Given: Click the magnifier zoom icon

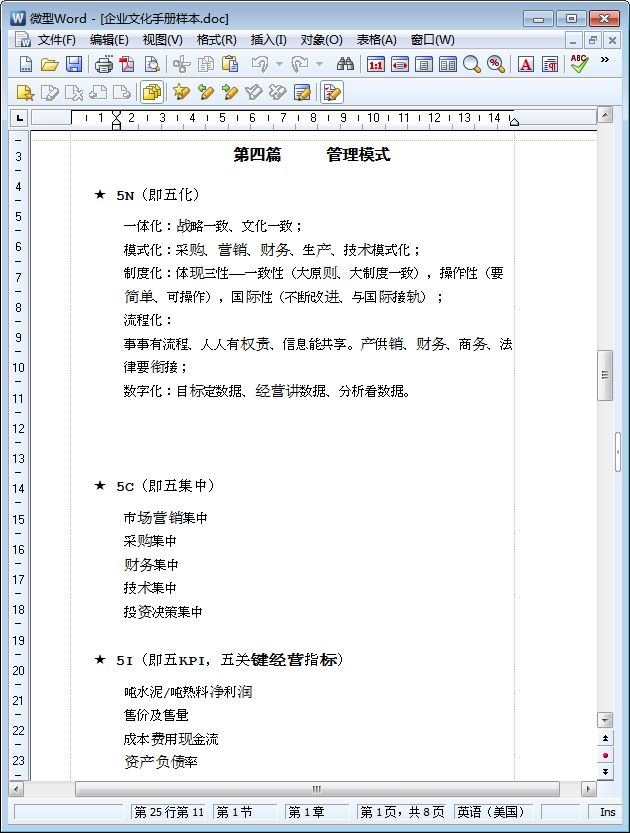Looking at the screenshot, I should (x=471, y=65).
